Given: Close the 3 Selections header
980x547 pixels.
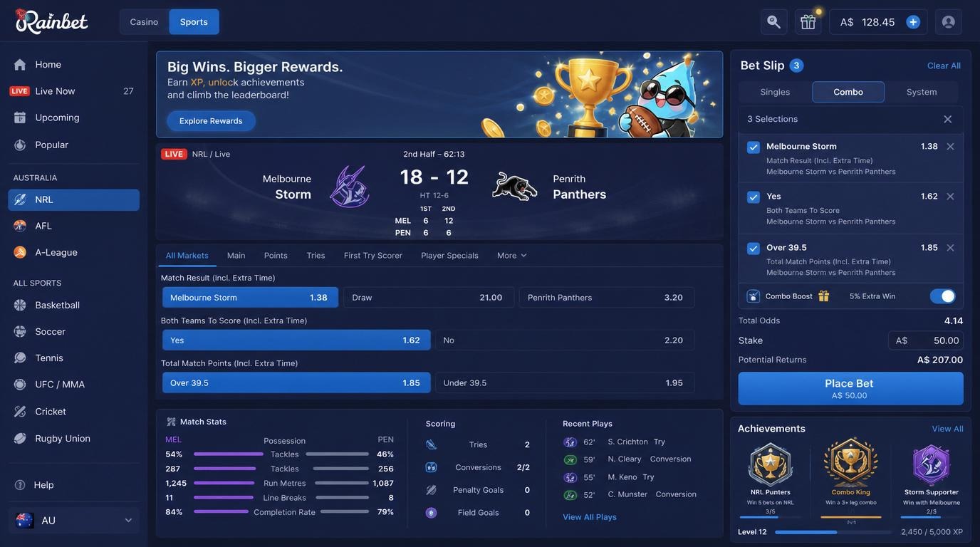Looking at the screenshot, I should point(947,119).
